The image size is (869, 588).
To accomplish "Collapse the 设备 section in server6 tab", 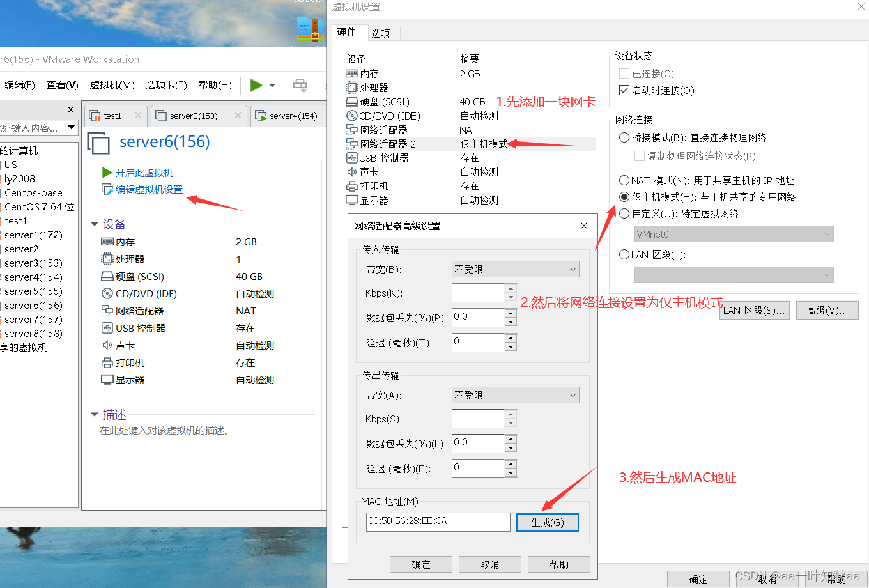I will point(95,224).
